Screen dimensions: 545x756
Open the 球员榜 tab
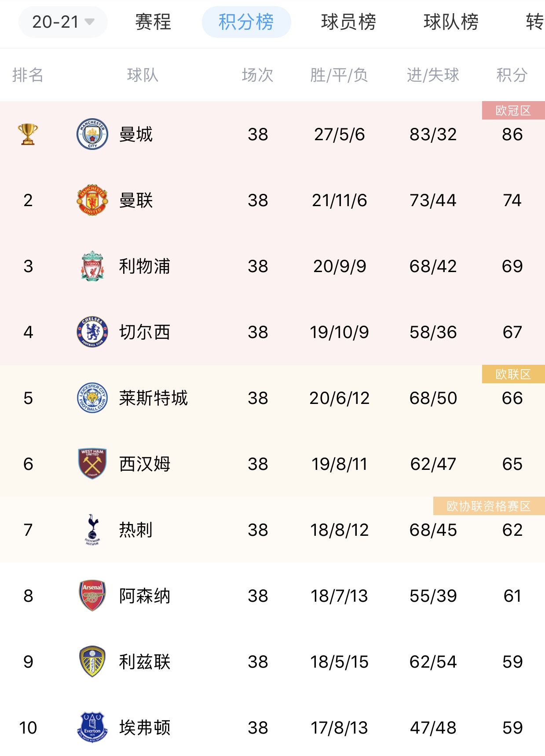click(x=348, y=22)
